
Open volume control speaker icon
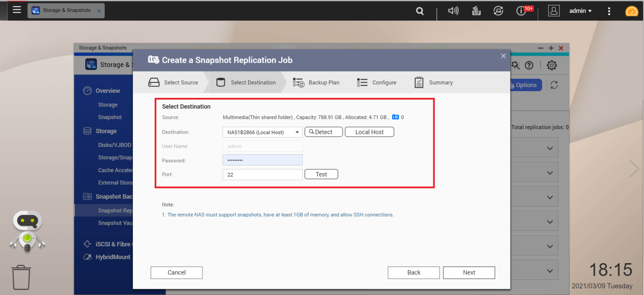click(453, 11)
